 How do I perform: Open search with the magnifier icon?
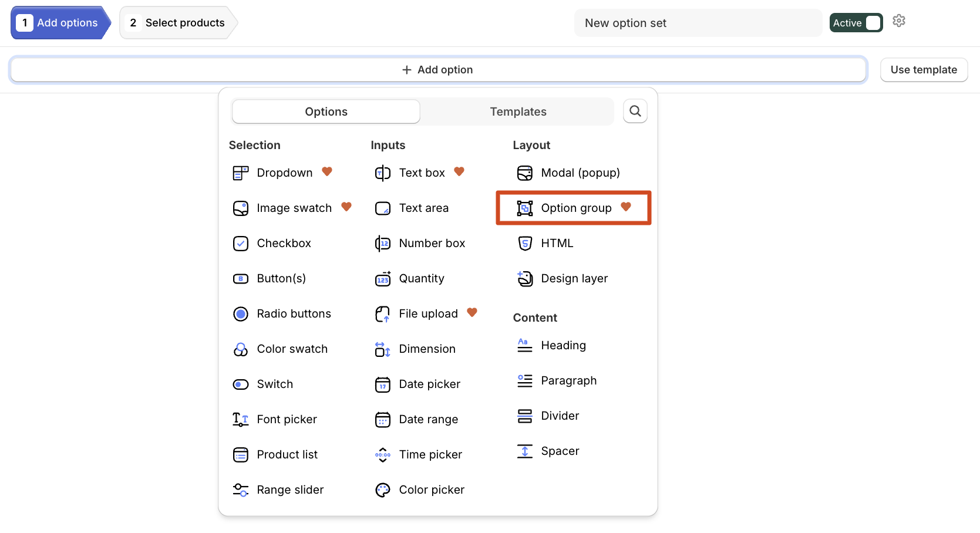point(635,111)
